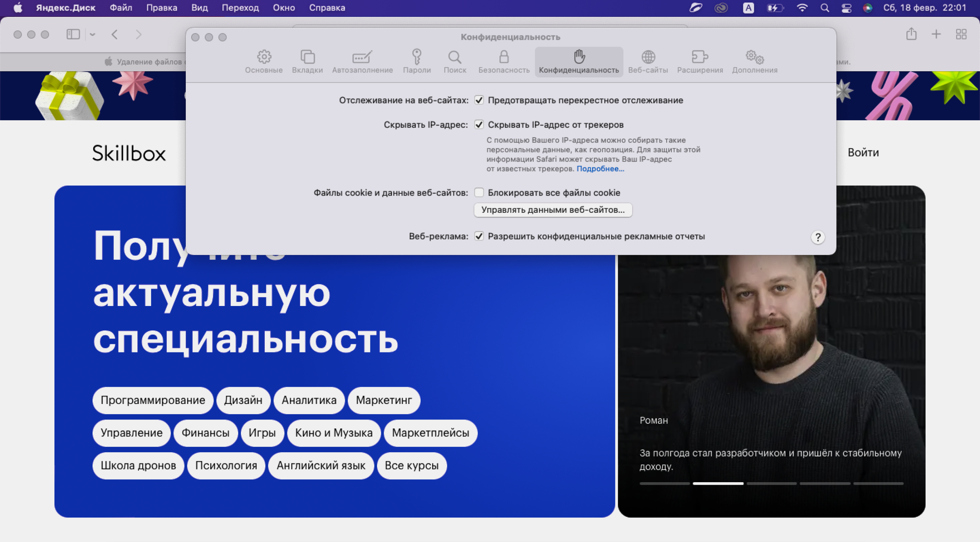Screen dimensions: 980x542
Task: Toggle Разрешить конфиденциальные рекламные отчеты checkbox
Action: click(479, 236)
